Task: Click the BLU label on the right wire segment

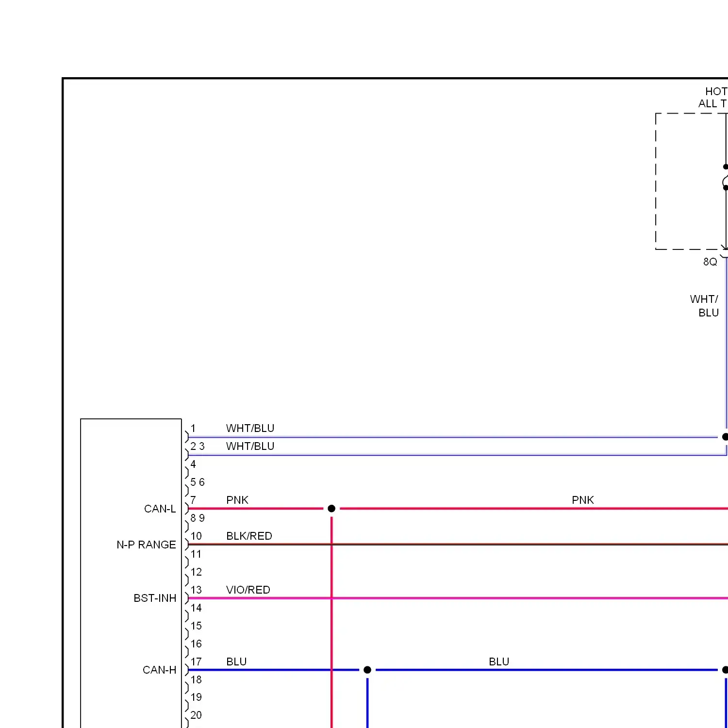Action: click(x=499, y=662)
